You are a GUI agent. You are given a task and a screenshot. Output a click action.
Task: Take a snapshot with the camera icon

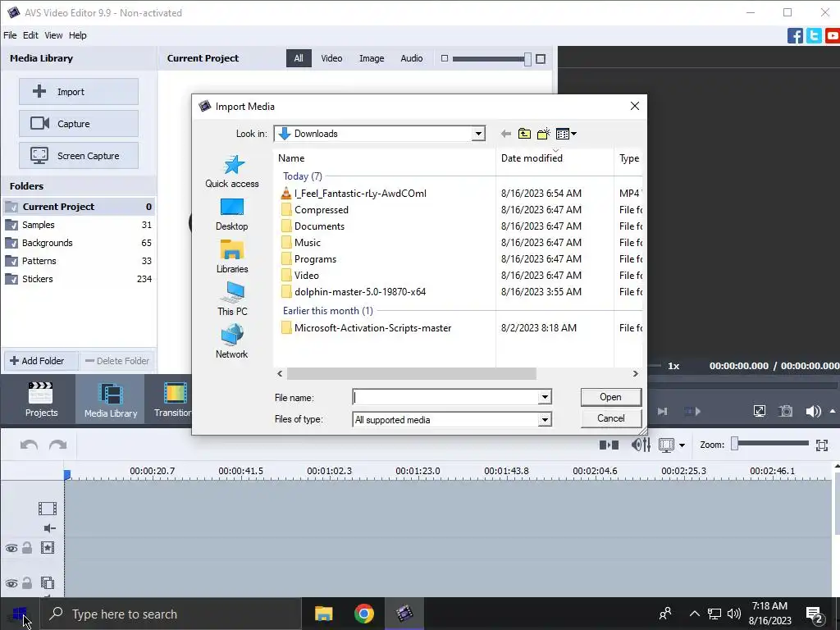(786, 411)
